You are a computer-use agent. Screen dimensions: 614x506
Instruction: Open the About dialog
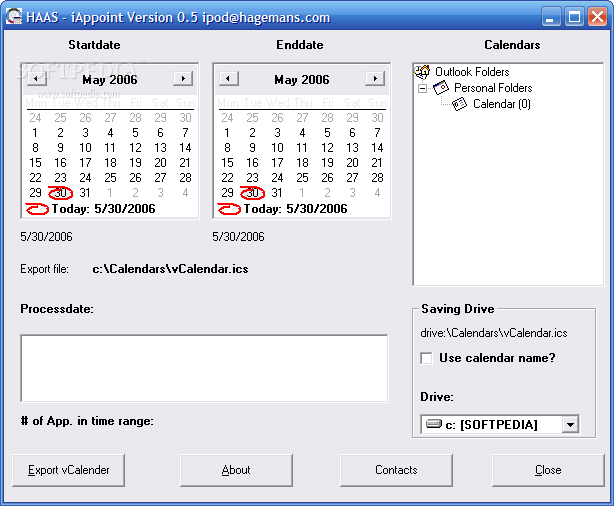click(x=236, y=470)
